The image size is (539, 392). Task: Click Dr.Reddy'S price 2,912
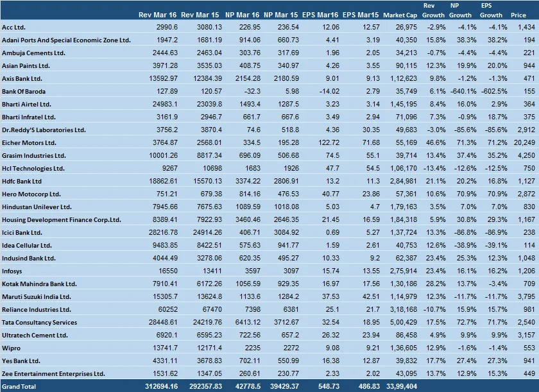pyautogui.click(x=526, y=130)
